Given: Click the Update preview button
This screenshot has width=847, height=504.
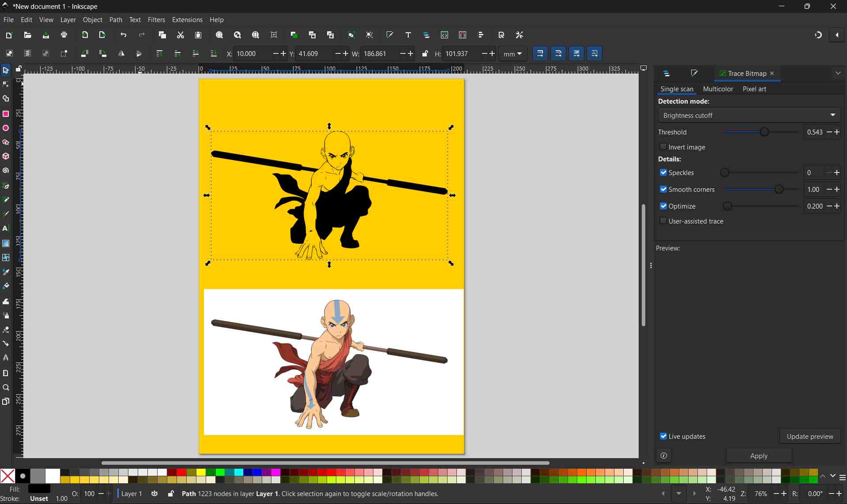Looking at the screenshot, I should click(810, 436).
